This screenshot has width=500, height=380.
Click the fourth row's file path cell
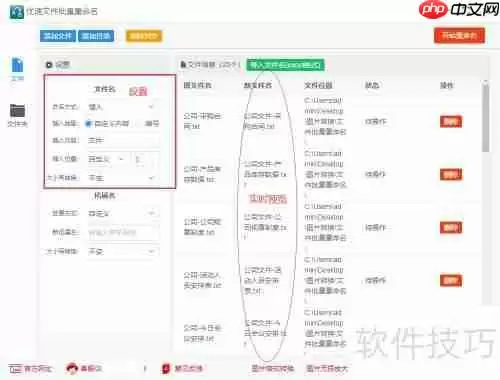tap(325, 280)
